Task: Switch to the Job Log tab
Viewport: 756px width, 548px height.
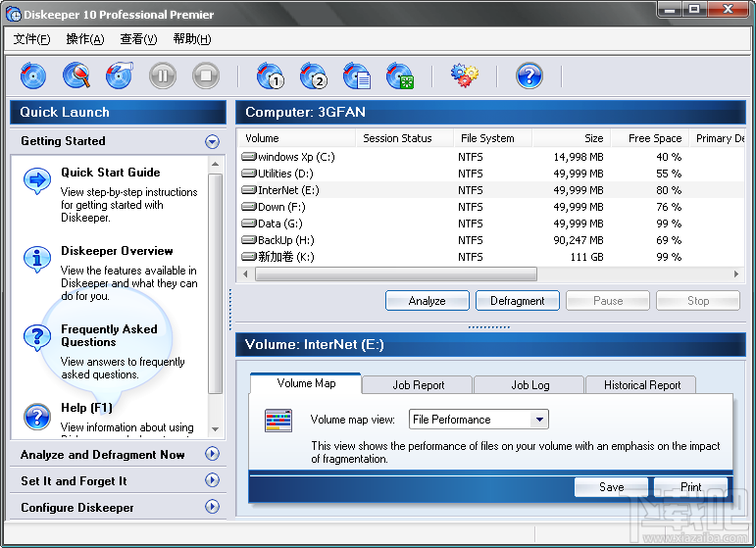Action: pyautogui.click(x=529, y=385)
